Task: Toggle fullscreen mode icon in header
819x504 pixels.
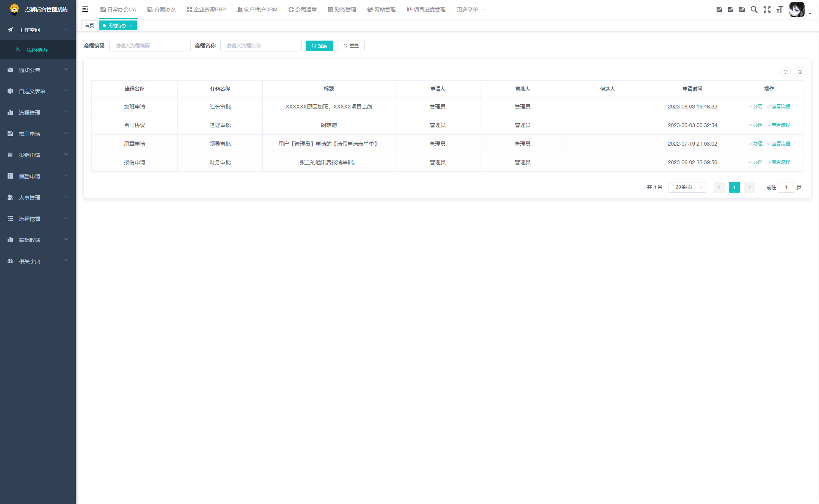Action: [767, 9]
